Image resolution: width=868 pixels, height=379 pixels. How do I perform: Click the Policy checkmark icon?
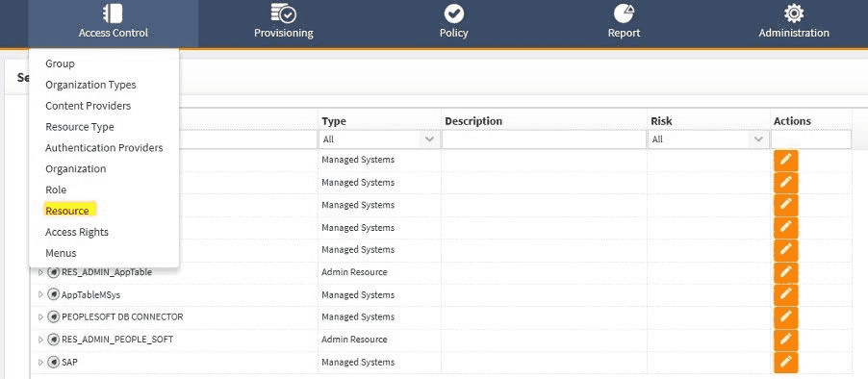click(454, 13)
